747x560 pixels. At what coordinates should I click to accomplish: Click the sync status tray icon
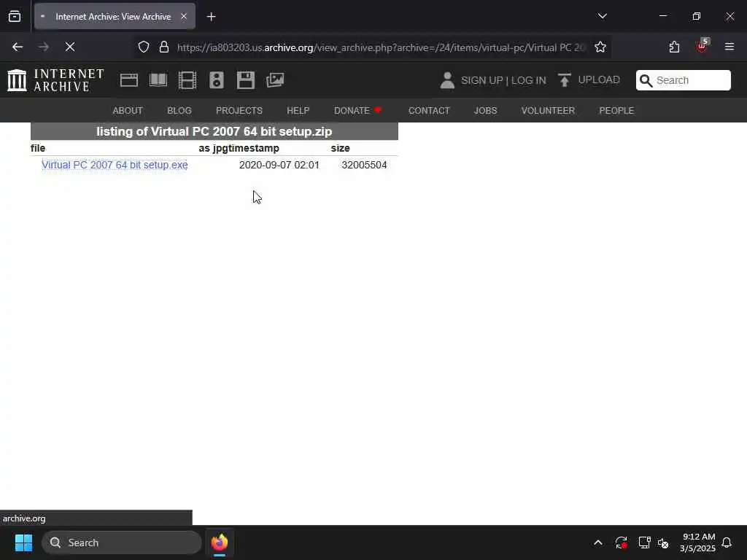[x=621, y=542]
